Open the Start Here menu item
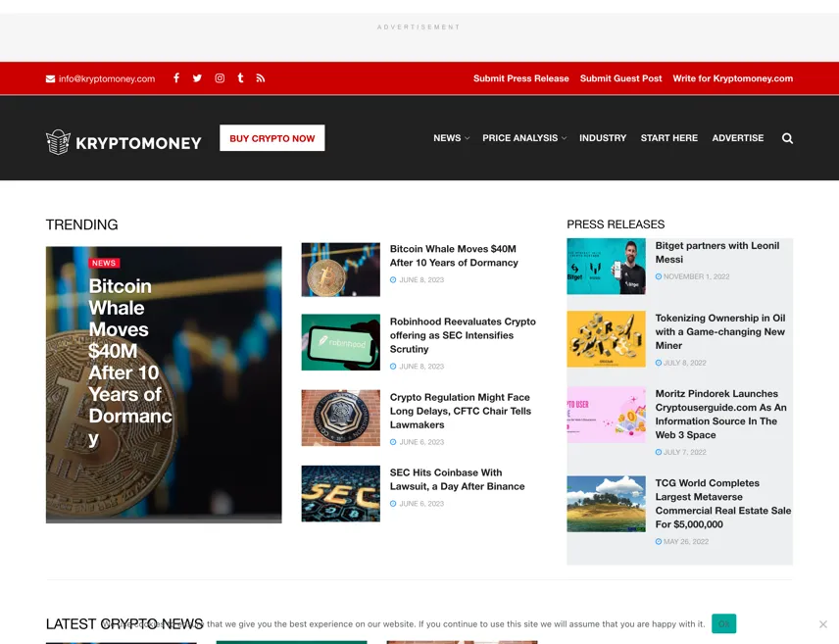 (668, 138)
